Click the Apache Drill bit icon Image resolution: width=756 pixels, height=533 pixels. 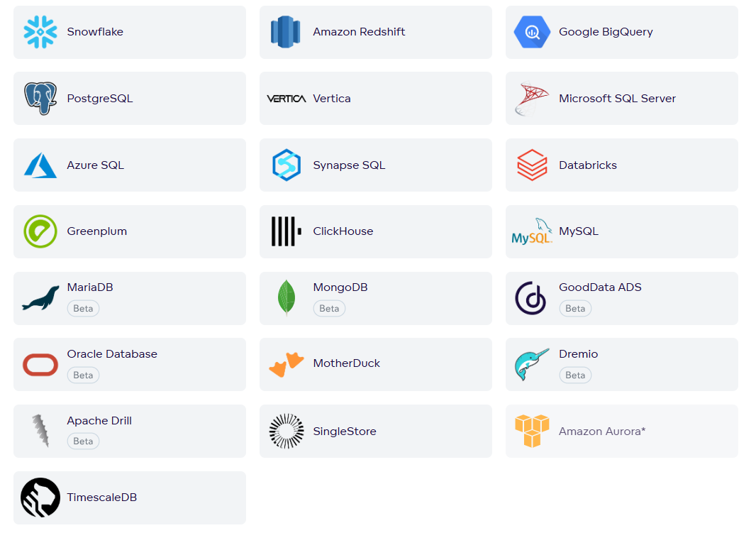tap(40, 432)
